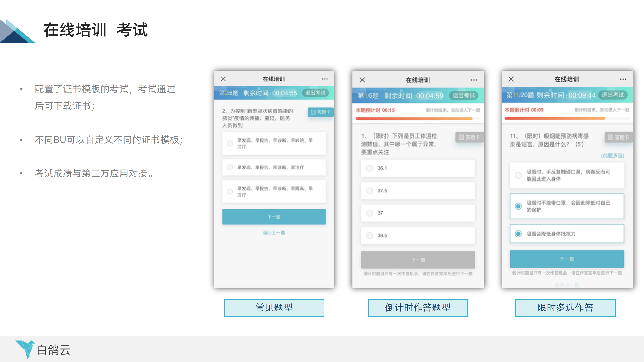Click countdown progress bar at 00:09
This screenshot has height=362, width=644.
click(x=567, y=118)
